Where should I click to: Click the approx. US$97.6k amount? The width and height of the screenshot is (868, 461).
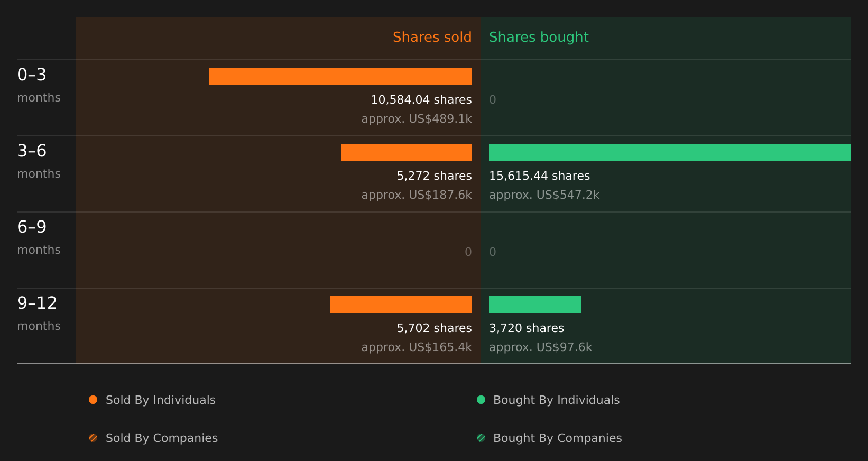tap(540, 347)
